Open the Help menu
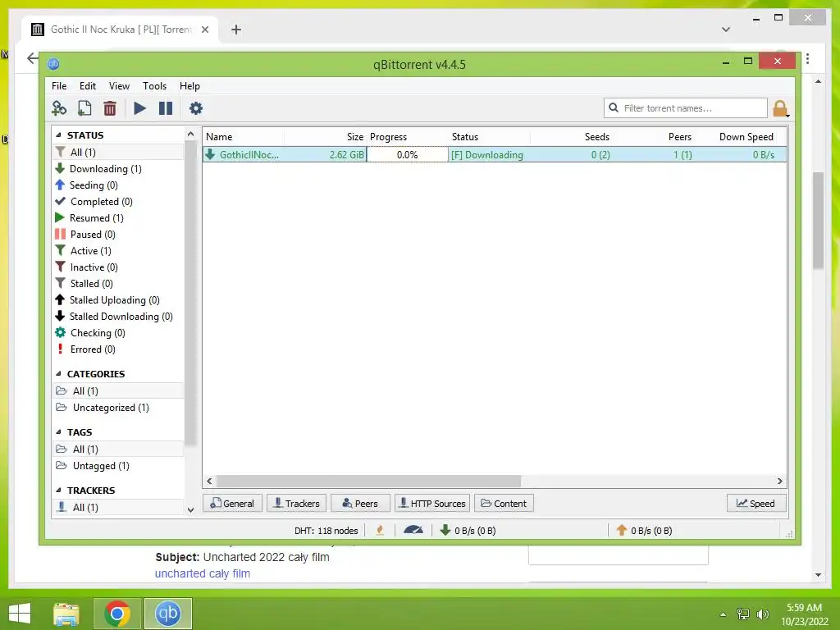The height and width of the screenshot is (630, 840). (x=189, y=85)
